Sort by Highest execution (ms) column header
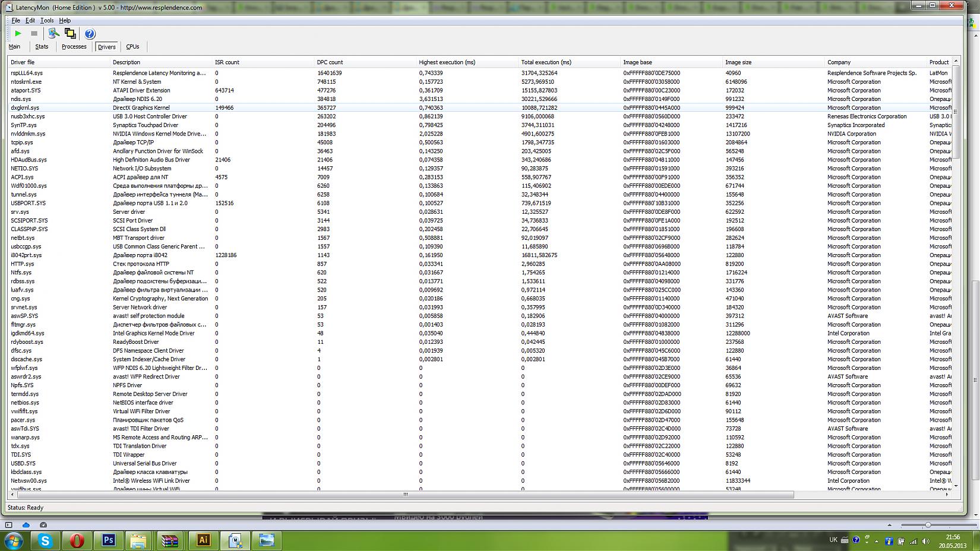980x551 pixels. pos(468,62)
